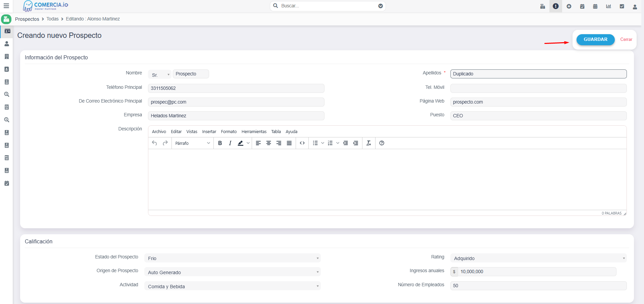
Task: Open editor help icon
Action: point(382,143)
